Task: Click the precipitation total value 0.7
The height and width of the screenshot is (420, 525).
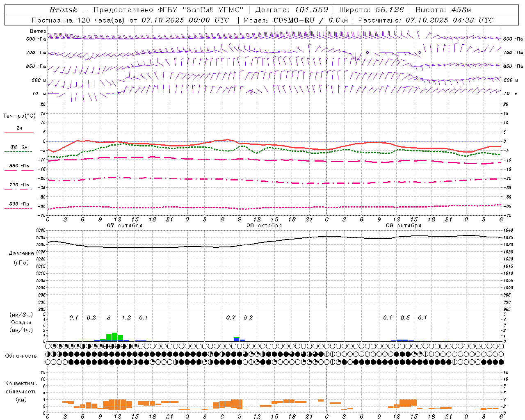Action: 231,318
